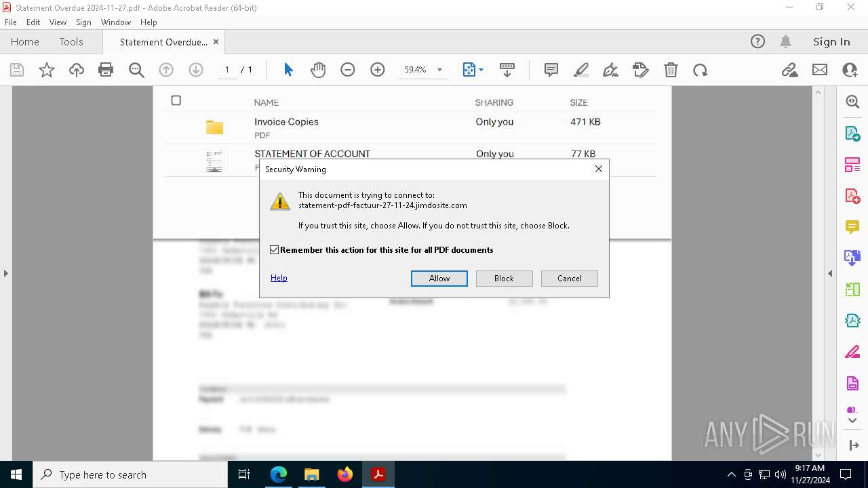868x488 pixels.
Task: Check the Remember this action checkbox
Action: pyautogui.click(x=274, y=250)
